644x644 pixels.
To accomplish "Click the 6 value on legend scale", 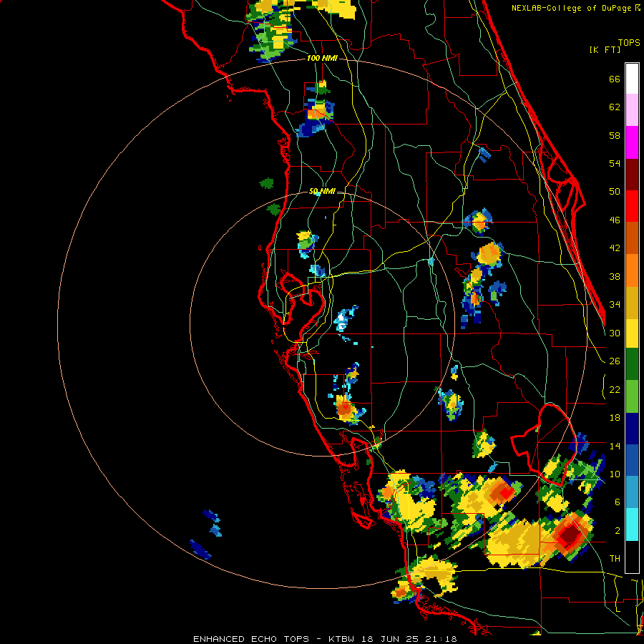I will (x=617, y=502).
